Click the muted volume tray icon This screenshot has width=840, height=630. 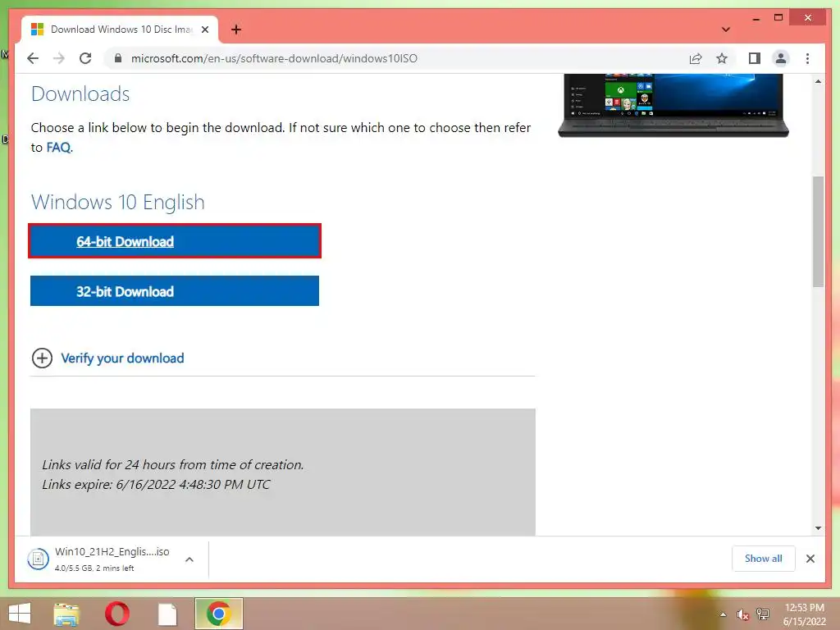point(742,614)
